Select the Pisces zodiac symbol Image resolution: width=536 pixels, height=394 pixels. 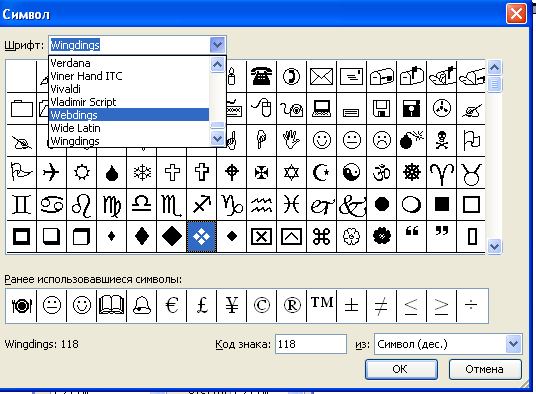[x=292, y=204]
